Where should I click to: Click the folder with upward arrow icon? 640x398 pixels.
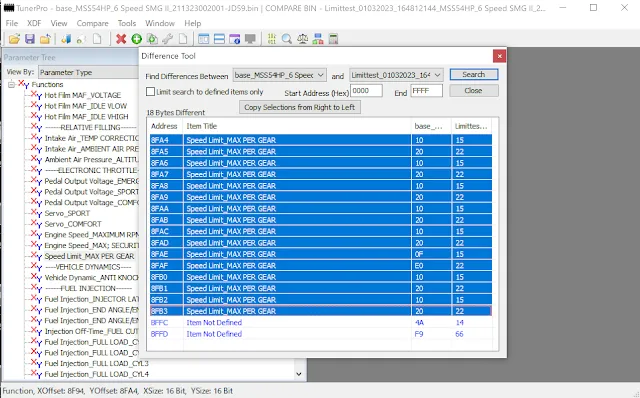[45, 39]
